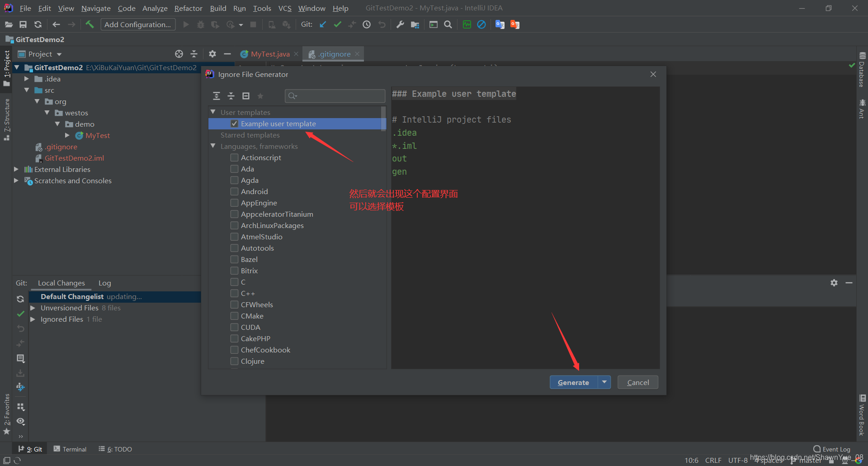Viewport: 868px width, 466px height.
Task: Click the eye preview icon in Git panel
Action: click(20, 421)
